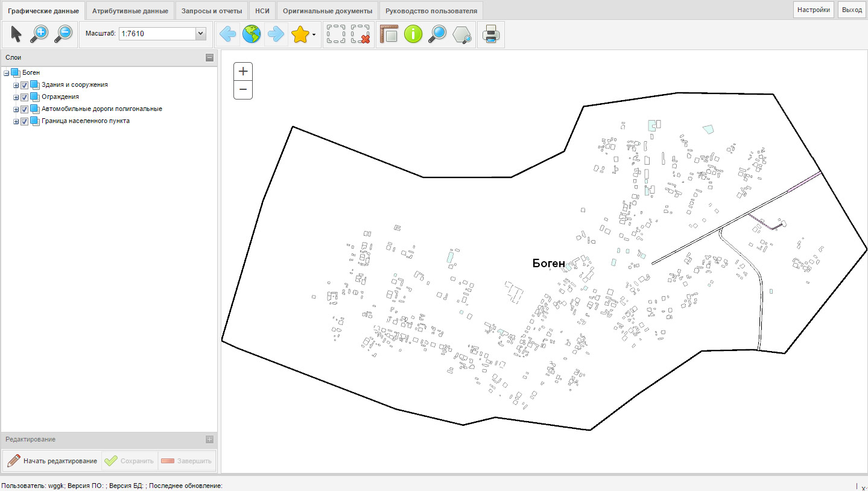The height and width of the screenshot is (491, 868).
Task: Collapse the Слои panel
Action: 209,58
